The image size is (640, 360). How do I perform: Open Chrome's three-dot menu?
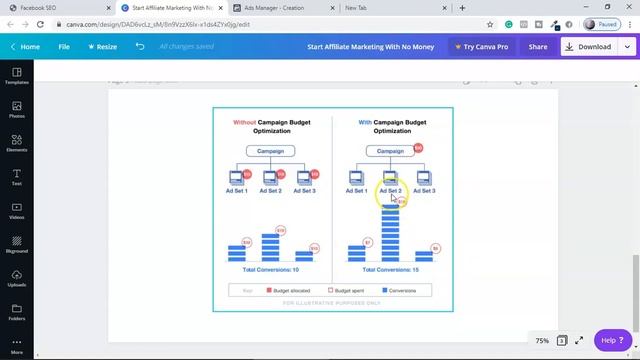pos(630,24)
